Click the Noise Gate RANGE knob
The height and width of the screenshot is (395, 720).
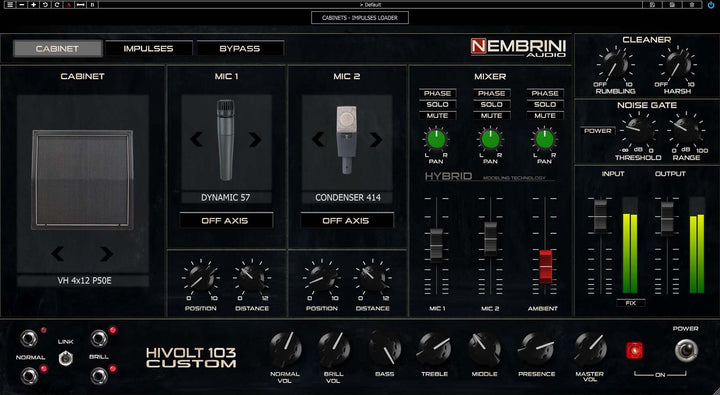[x=686, y=130]
